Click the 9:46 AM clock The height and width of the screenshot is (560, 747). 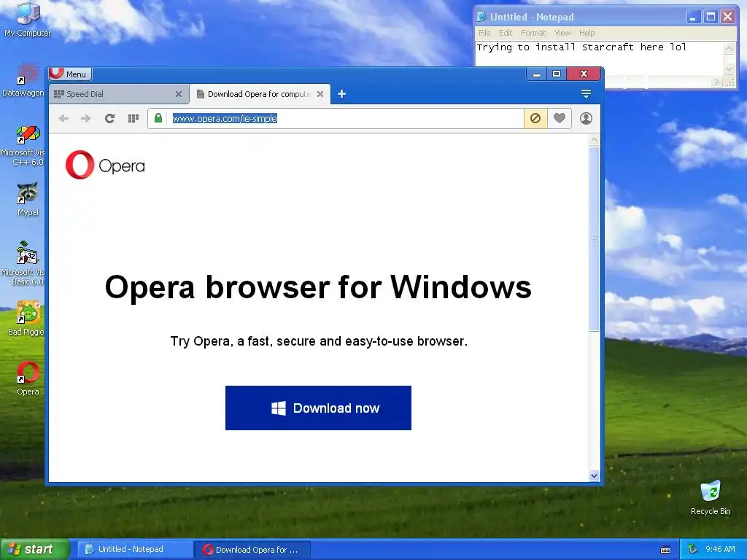point(720,550)
